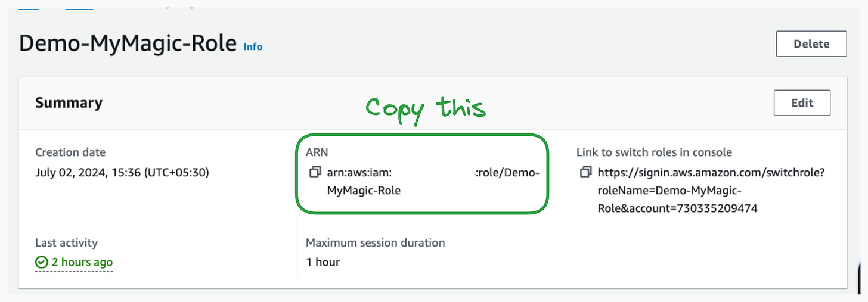The width and height of the screenshot is (868, 302).
Task: Open the Info link beside Demo-MyMagic-Role
Action: click(x=253, y=46)
